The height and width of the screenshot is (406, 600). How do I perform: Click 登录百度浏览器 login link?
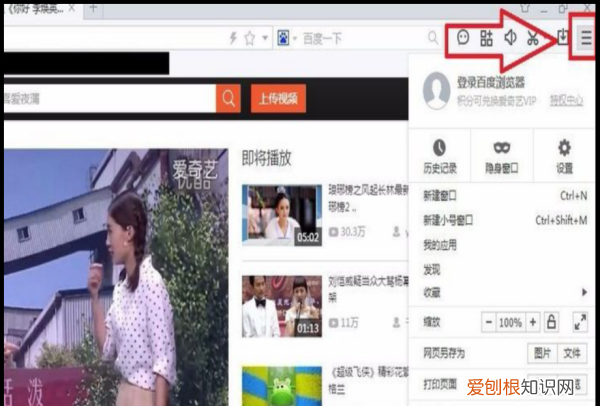[491, 82]
